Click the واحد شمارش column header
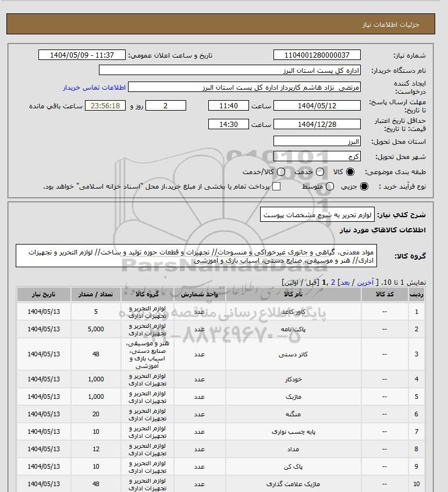This screenshot has width=448, height=492. (200, 294)
